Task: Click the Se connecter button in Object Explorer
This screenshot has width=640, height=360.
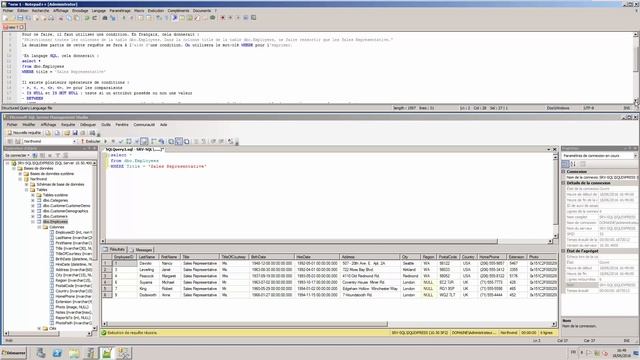Action: [x=17, y=156]
